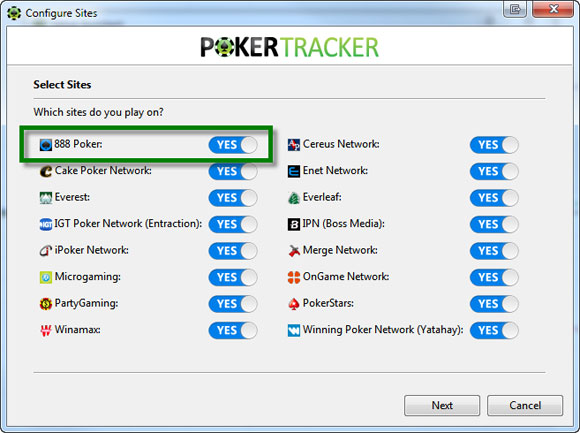Image resolution: width=580 pixels, height=433 pixels.
Task: Click the PokerStars red spade icon
Action: [x=294, y=304]
